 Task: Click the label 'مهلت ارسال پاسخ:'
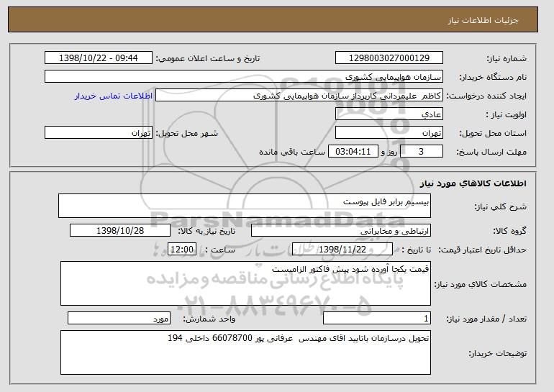point(491,152)
